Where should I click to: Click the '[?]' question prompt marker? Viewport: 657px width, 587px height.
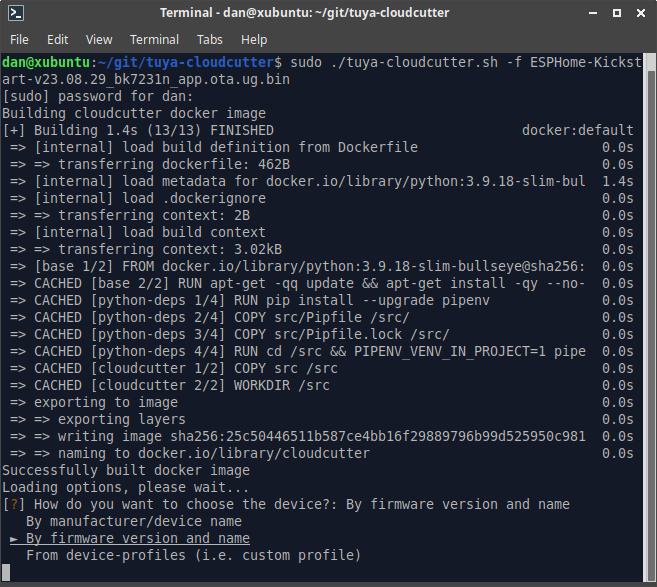pyautogui.click(x=14, y=504)
